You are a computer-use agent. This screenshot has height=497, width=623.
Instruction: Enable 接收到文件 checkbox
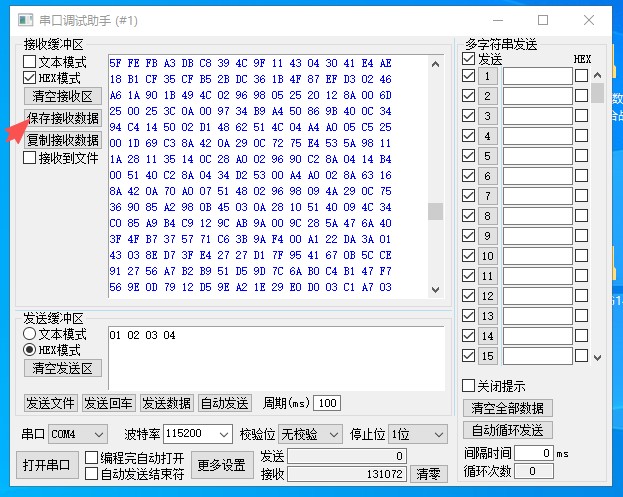coord(29,158)
